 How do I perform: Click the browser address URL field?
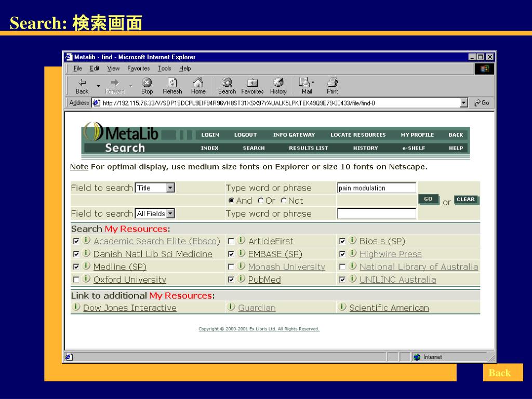(x=280, y=103)
